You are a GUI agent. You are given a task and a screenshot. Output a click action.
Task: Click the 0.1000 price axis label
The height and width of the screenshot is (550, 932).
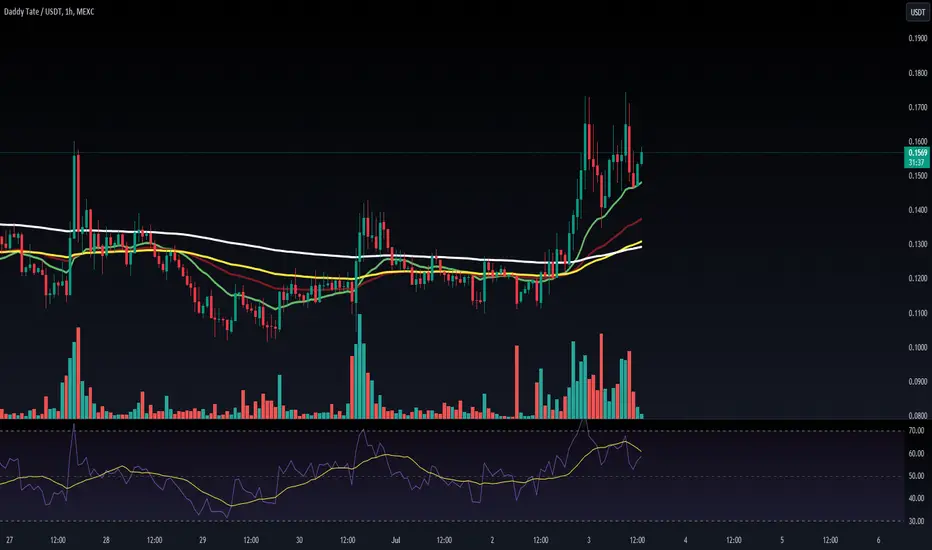pos(918,347)
